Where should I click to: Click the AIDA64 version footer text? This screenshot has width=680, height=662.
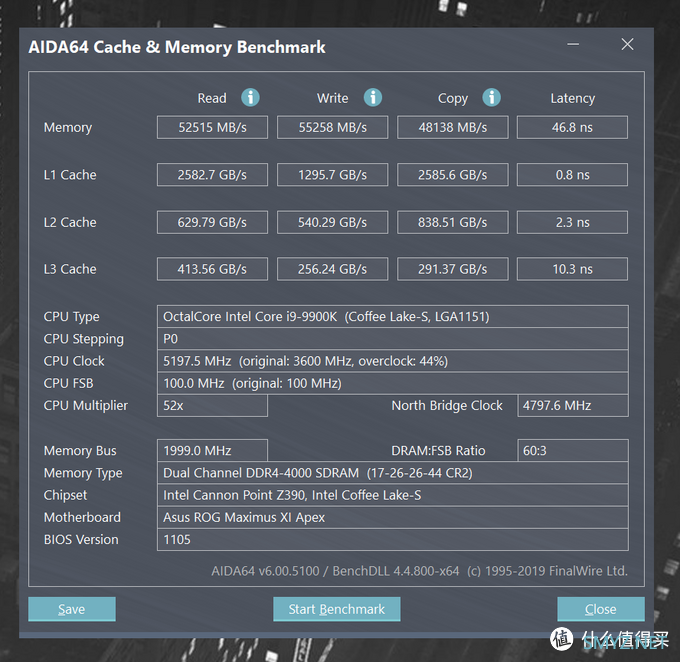[419, 571]
